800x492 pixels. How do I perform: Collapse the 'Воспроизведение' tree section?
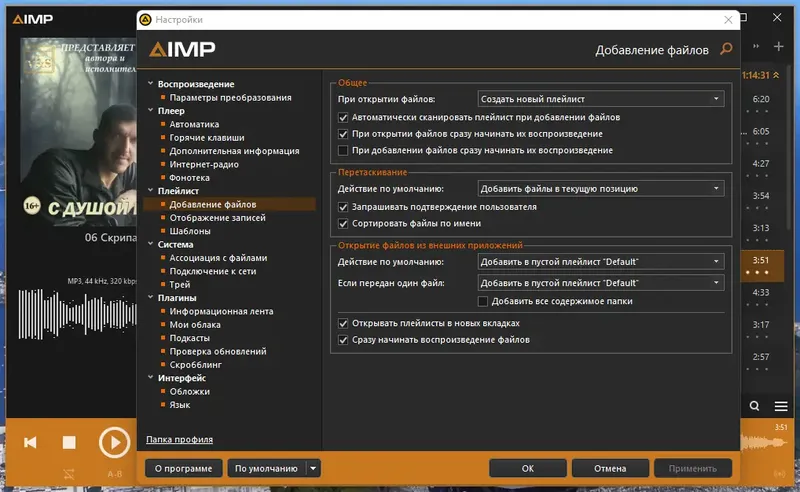(x=151, y=83)
